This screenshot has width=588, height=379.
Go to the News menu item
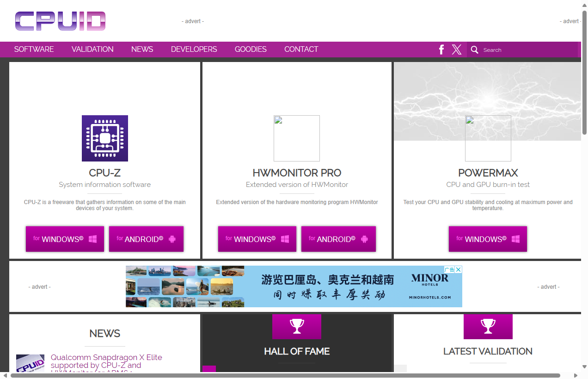tap(142, 49)
